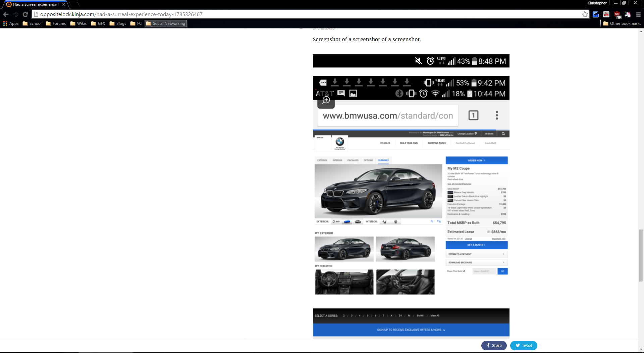
Task: Click the scrollbar up arrow
Action: (x=641, y=31)
